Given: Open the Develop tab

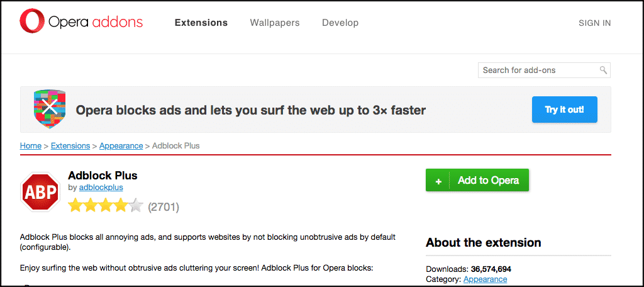Looking at the screenshot, I should [x=340, y=23].
